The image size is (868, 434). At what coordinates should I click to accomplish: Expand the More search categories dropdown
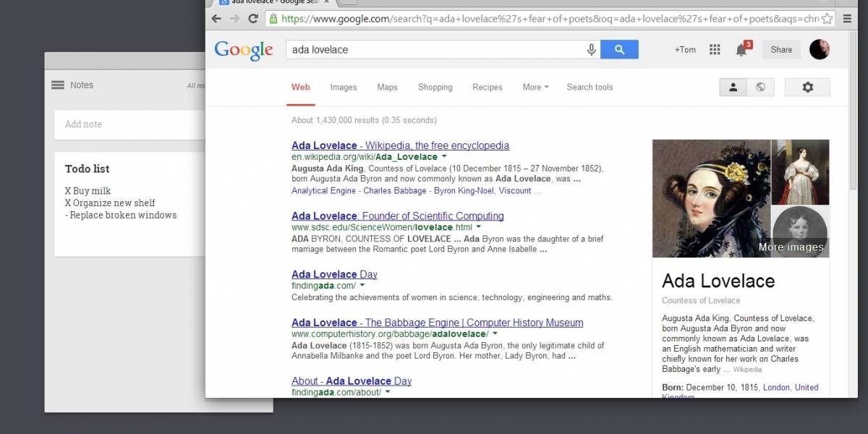point(535,87)
